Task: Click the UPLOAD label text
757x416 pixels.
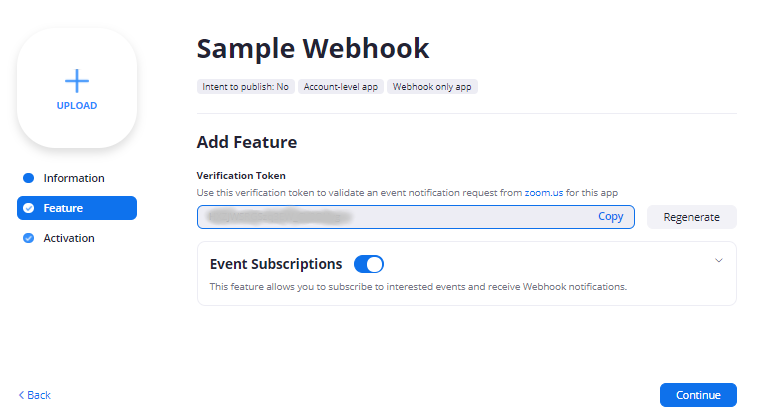Action: (x=77, y=106)
